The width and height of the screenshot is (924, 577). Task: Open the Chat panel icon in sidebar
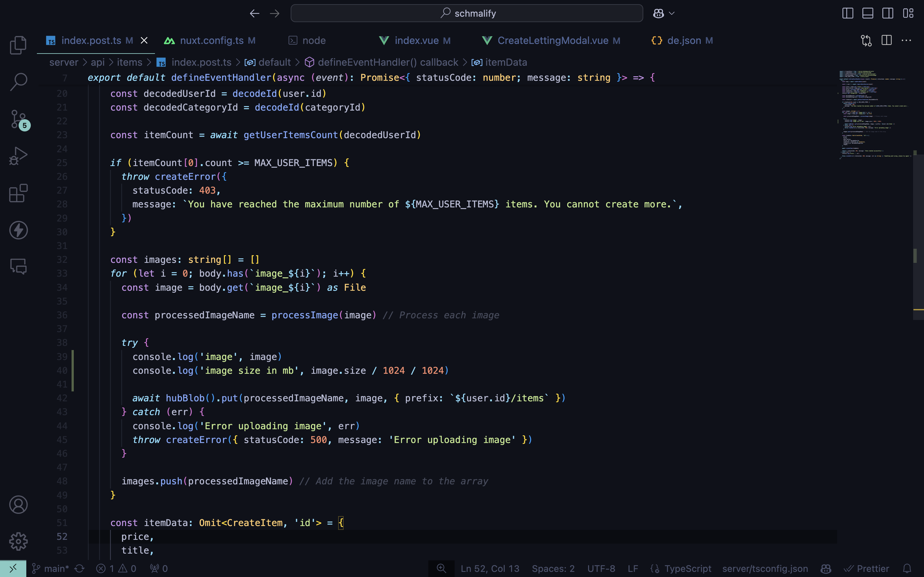click(18, 266)
